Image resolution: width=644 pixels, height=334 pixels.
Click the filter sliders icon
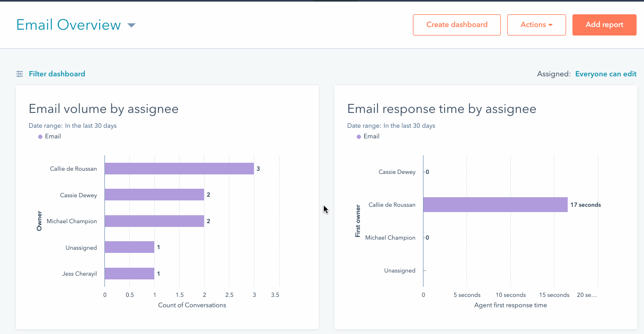[x=20, y=74]
